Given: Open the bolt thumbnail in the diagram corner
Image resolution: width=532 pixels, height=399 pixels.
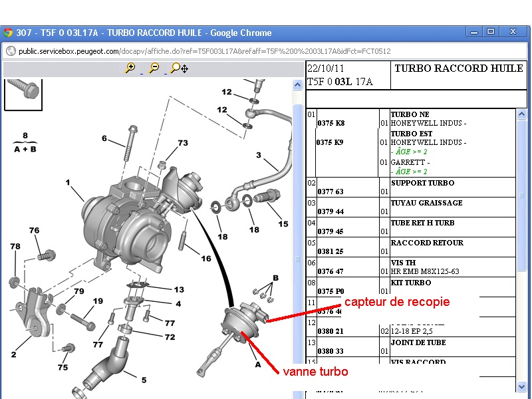Looking at the screenshot, I should click(23, 94).
